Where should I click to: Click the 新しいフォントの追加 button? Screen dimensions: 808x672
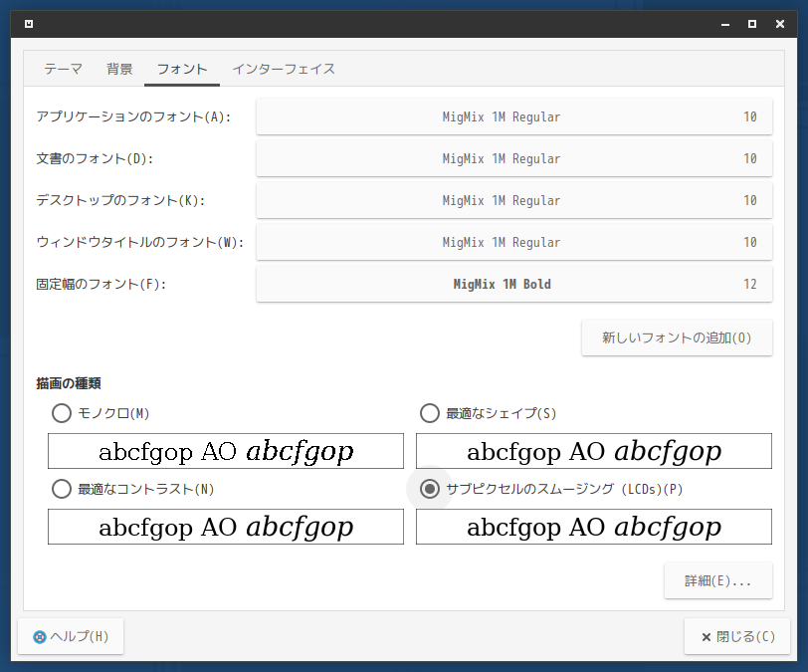[x=677, y=338]
